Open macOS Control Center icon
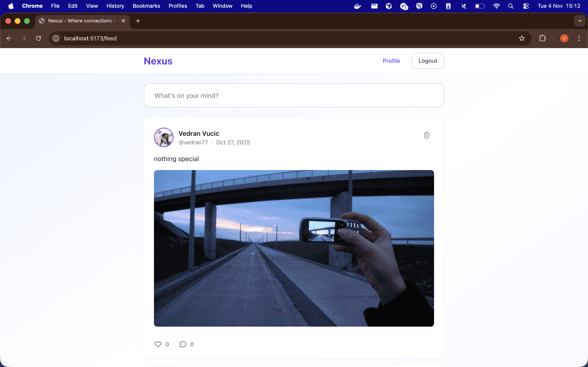This screenshot has height=367, width=588. point(526,6)
